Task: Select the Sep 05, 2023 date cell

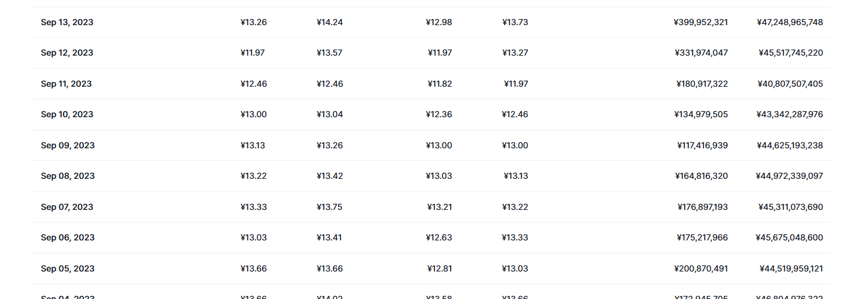Action: pos(68,269)
